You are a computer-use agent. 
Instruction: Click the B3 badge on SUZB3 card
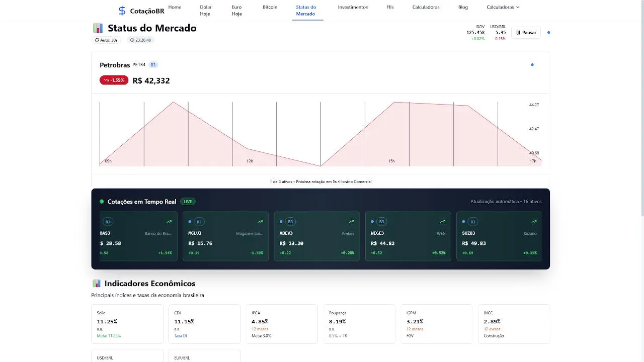(x=472, y=222)
